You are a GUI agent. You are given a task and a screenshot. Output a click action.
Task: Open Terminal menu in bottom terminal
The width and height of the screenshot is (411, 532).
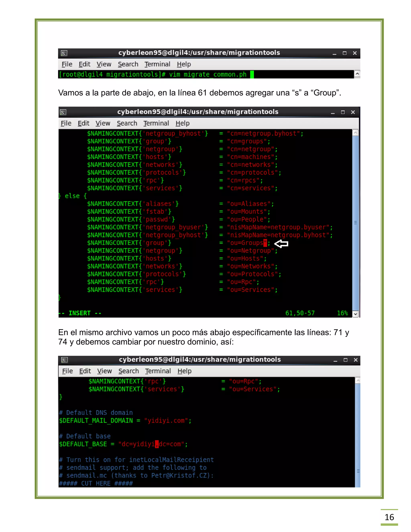click(x=158, y=371)
